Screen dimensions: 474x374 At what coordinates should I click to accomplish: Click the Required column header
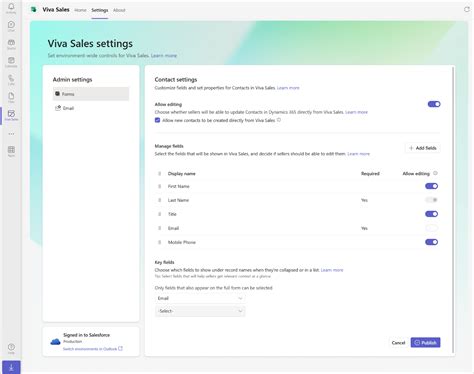click(370, 173)
